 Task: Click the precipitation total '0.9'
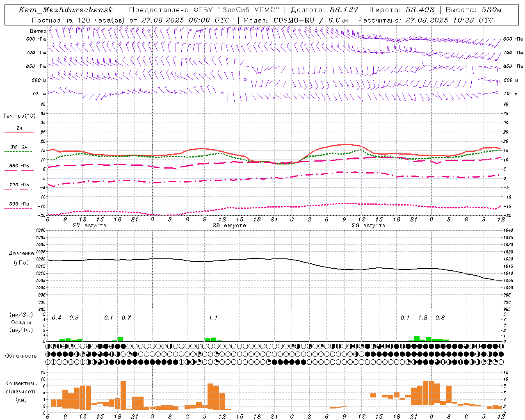click(x=74, y=318)
